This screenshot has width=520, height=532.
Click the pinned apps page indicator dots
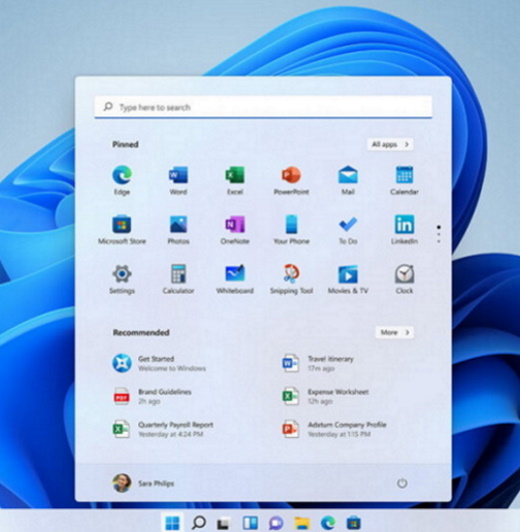(x=439, y=234)
